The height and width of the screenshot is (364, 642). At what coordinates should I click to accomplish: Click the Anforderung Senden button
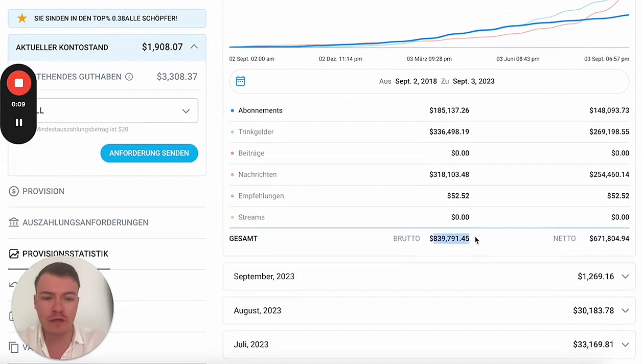click(149, 153)
